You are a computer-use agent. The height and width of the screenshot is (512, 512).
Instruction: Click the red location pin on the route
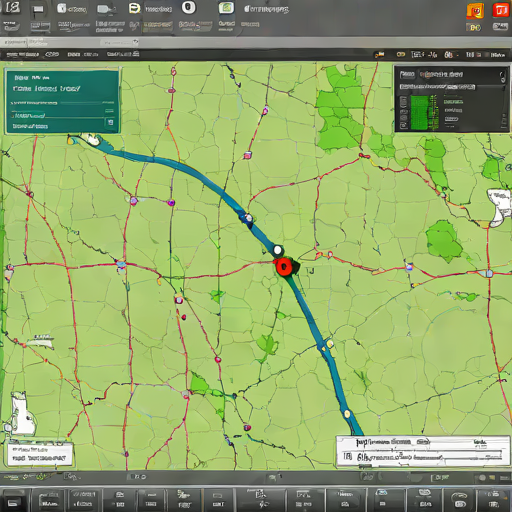[284, 267]
